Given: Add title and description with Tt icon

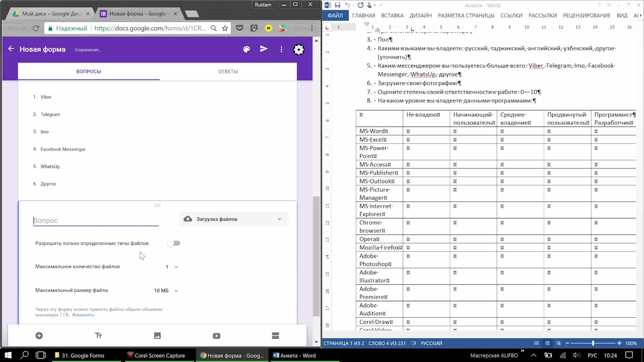Looking at the screenshot, I should click(x=98, y=336).
